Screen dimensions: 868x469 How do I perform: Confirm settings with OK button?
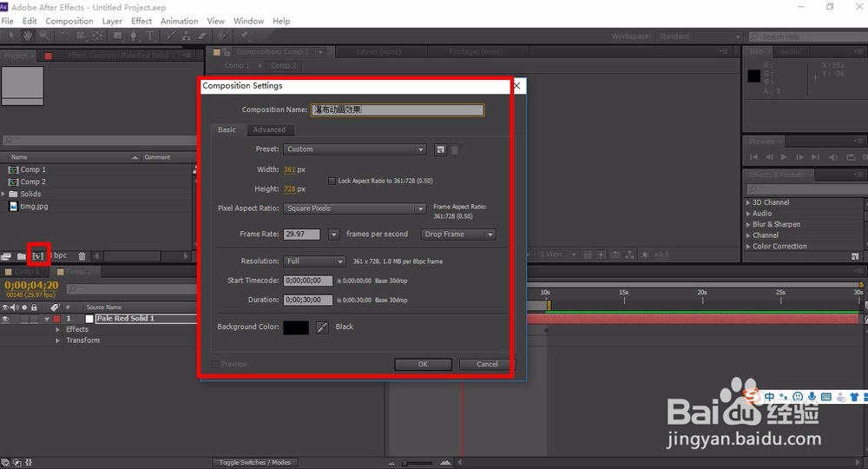point(423,365)
